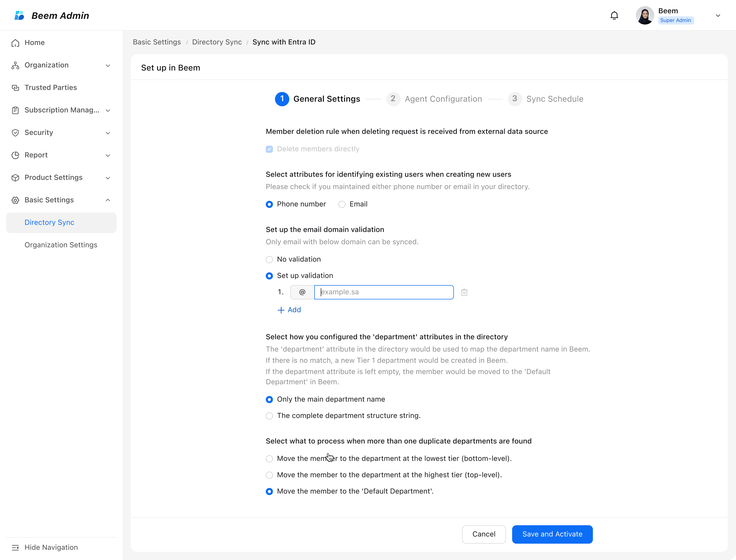Click Save and Activate
The height and width of the screenshot is (560, 736).
click(x=552, y=534)
